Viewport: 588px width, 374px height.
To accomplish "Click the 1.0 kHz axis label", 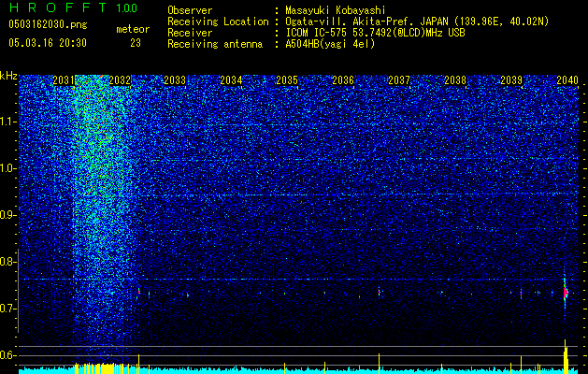I will [8, 168].
